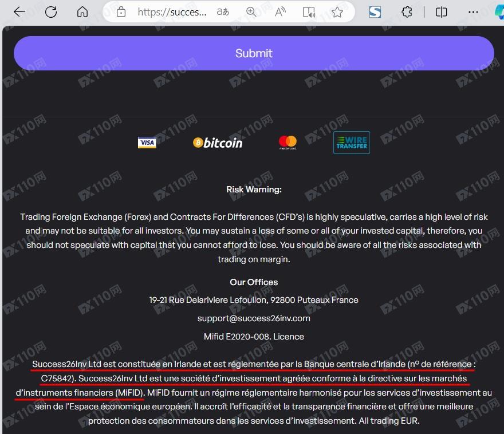The image size is (504, 434).
Task: Open the page translate option
Action: [222, 12]
